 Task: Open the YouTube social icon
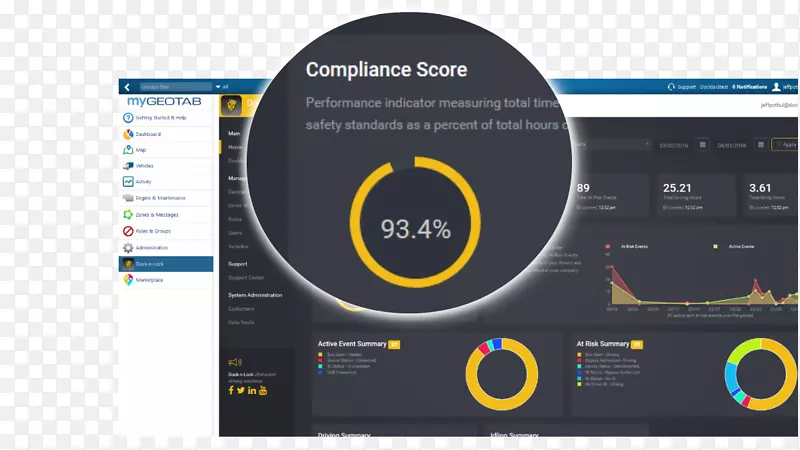(x=263, y=390)
